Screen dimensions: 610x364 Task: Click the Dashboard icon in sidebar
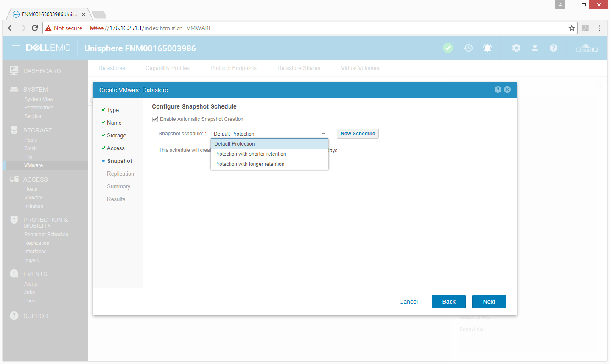click(14, 70)
